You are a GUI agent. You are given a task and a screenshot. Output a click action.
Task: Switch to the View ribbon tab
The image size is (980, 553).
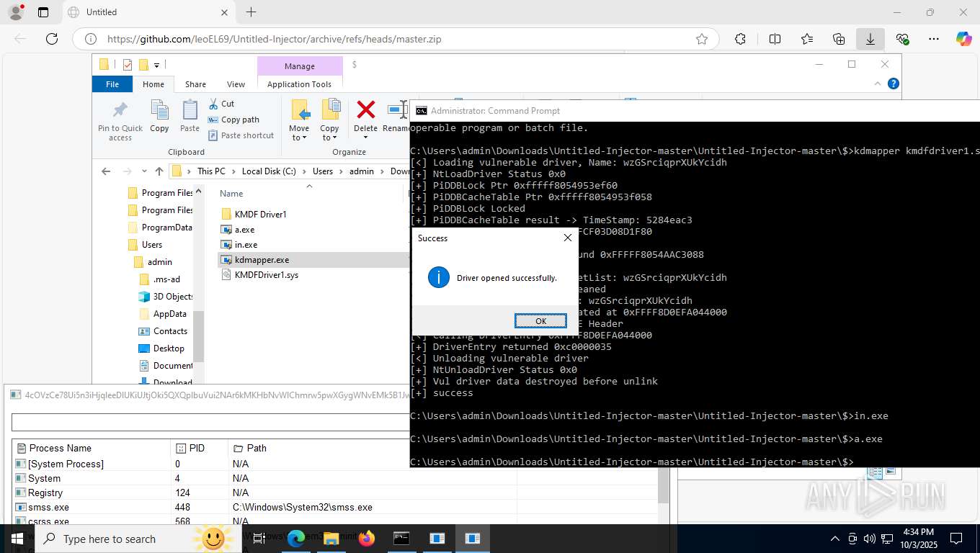pyautogui.click(x=236, y=84)
